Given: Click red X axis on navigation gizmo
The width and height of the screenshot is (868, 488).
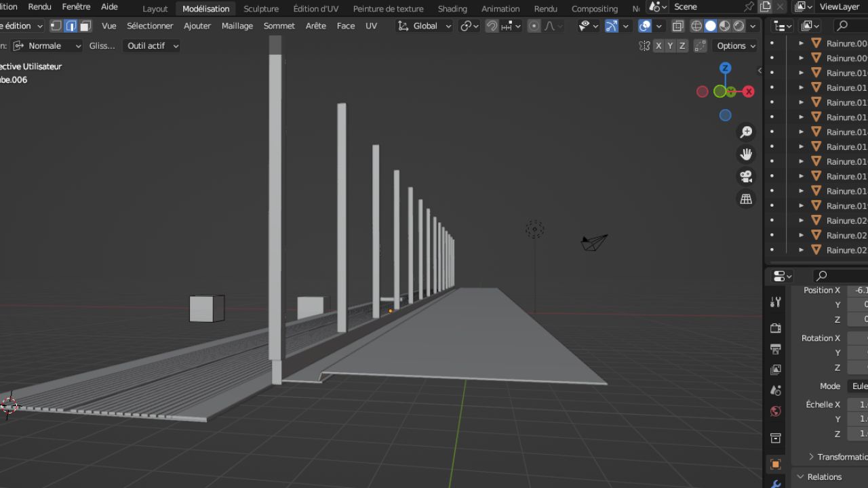Looking at the screenshot, I should (749, 91).
